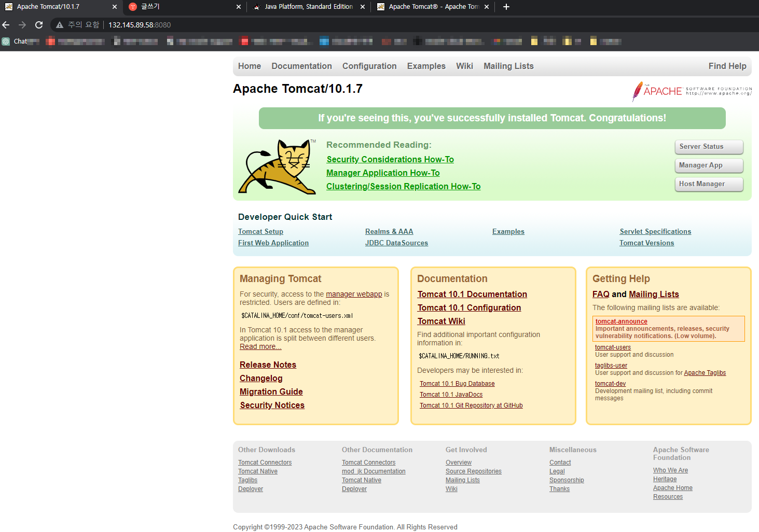Open Home in the Tomcat navigation bar
Viewport: 759px width, 532px height.
pos(250,66)
